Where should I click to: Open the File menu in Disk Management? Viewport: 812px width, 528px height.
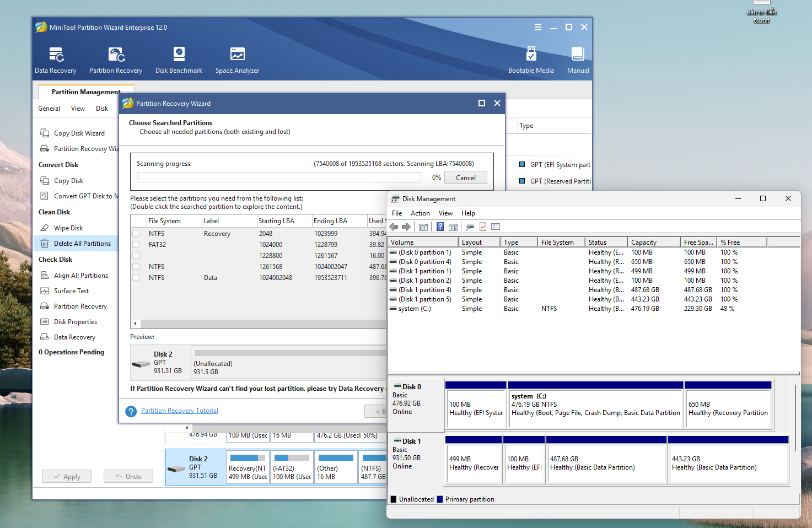[x=397, y=213]
